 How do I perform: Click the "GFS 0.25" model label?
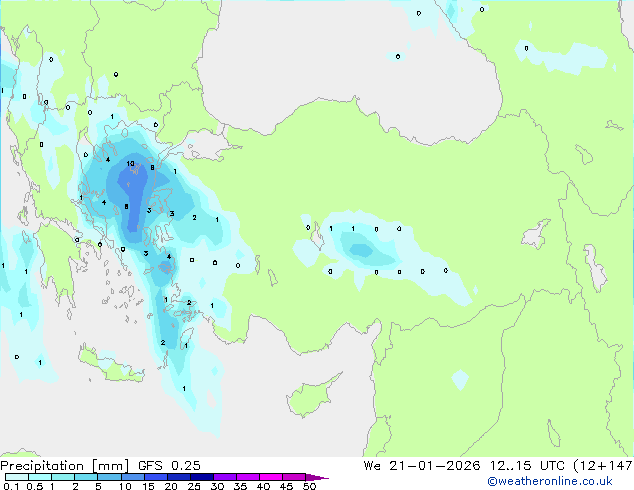pyautogui.click(x=169, y=465)
